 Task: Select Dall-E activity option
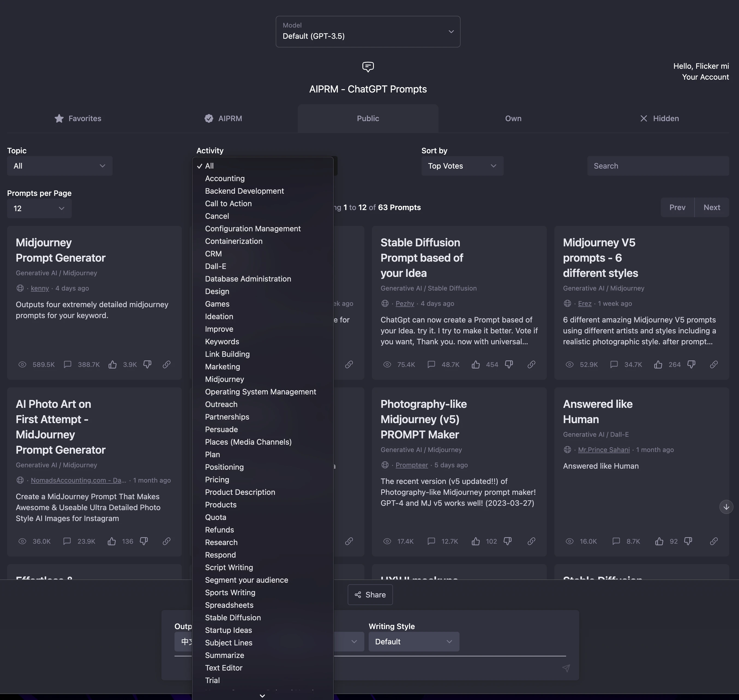(263, 267)
